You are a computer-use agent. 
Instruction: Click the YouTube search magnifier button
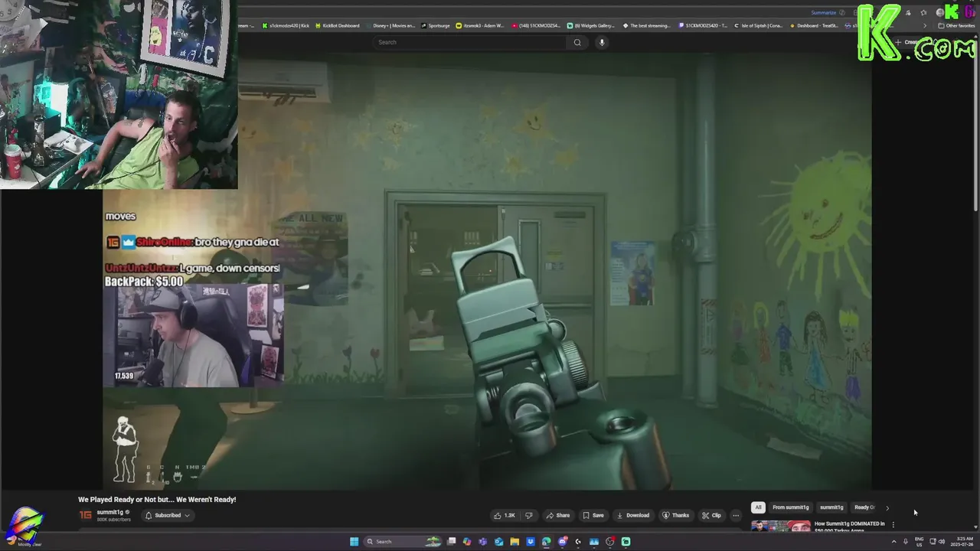pyautogui.click(x=577, y=42)
